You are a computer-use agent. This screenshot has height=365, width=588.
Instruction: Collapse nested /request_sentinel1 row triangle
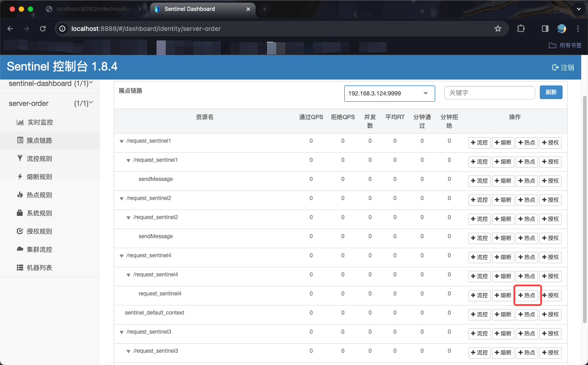tap(129, 160)
